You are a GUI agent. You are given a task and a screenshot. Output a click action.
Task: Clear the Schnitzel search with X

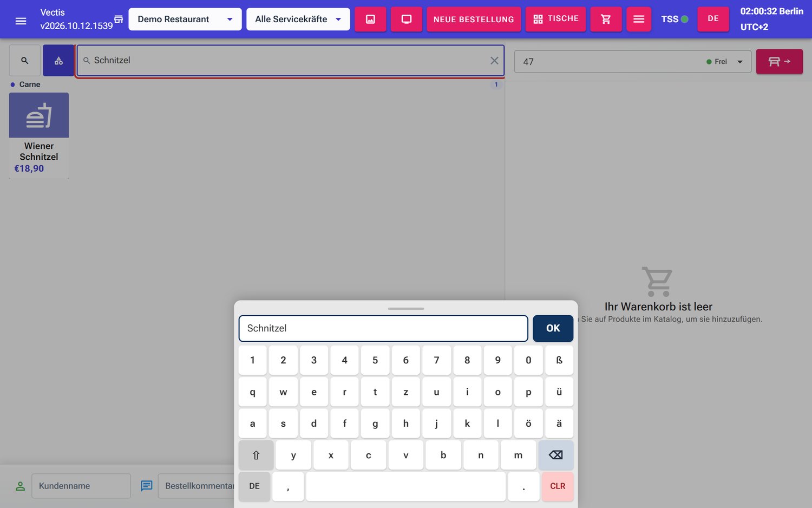[494, 61]
